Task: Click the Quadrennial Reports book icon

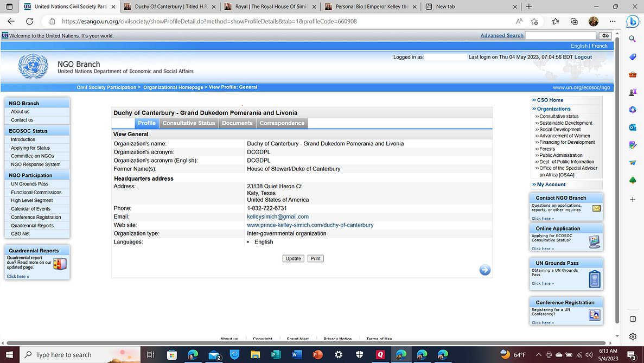Action: tap(60, 264)
